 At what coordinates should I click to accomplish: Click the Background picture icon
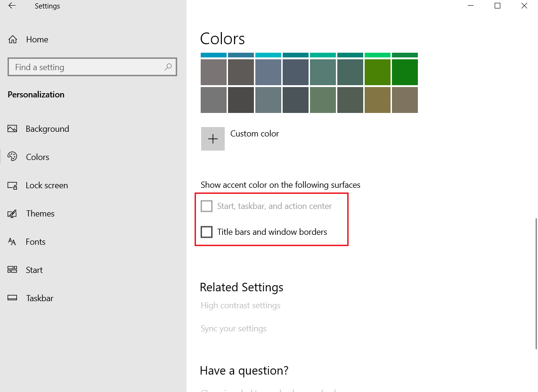point(12,129)
